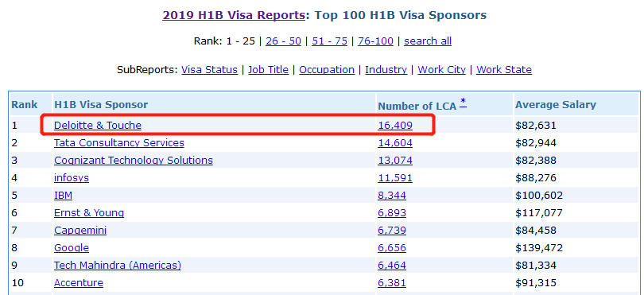
Task: View infosys 11,591 LCA records
Action: coord(395,178)
